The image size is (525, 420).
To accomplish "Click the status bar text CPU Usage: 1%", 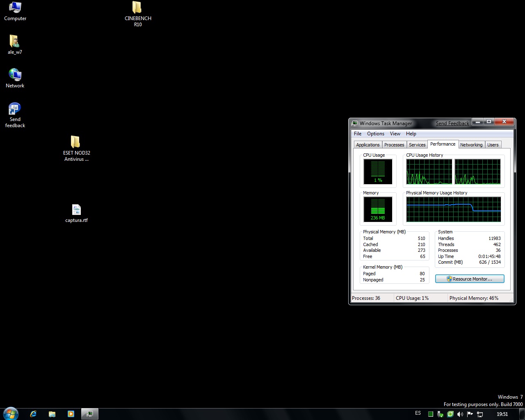I will pos(412,298).
